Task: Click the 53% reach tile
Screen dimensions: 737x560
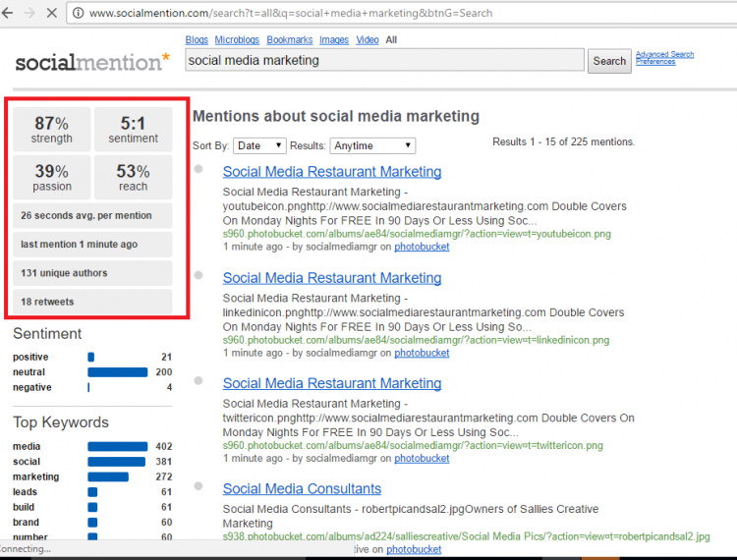Action: (133, 178)
